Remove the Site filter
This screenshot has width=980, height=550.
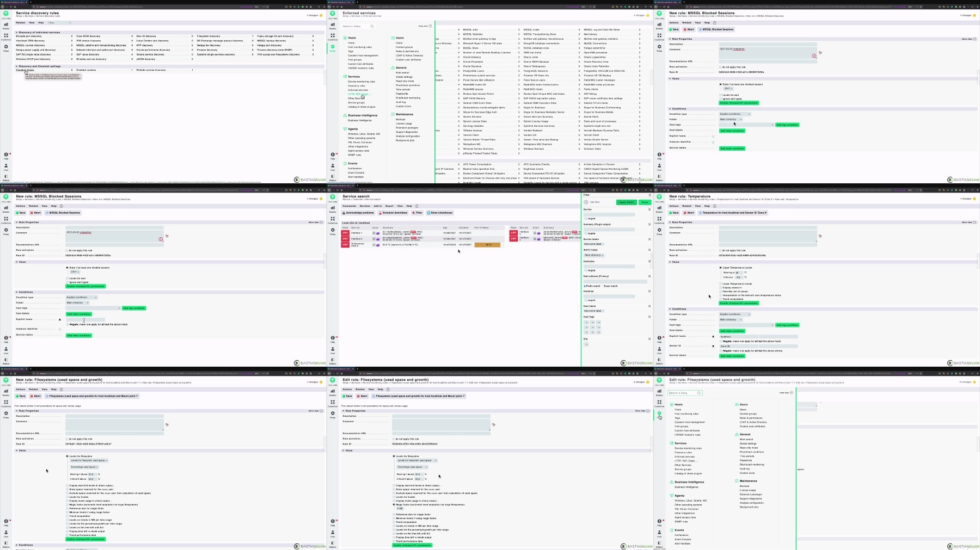pos(650,339)
